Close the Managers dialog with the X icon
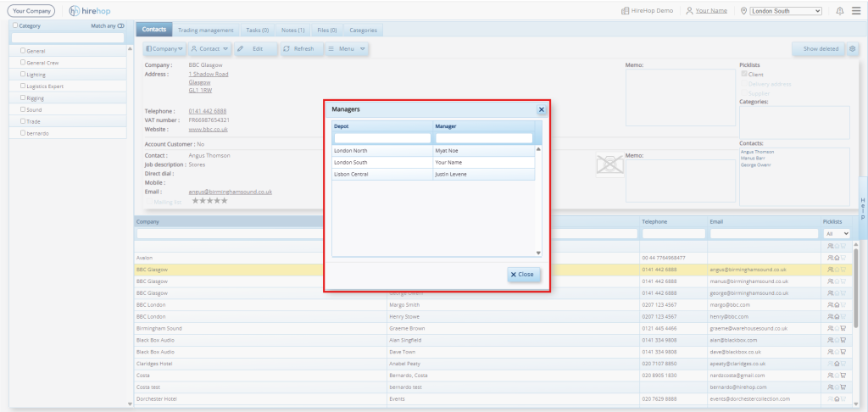 point(542,109)
